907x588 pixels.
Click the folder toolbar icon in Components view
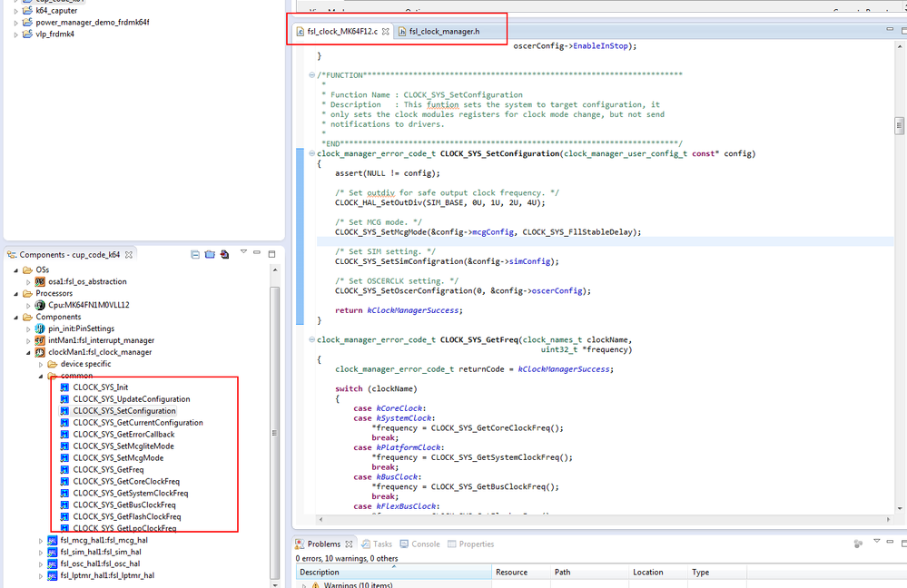click(x=210, y=254)
